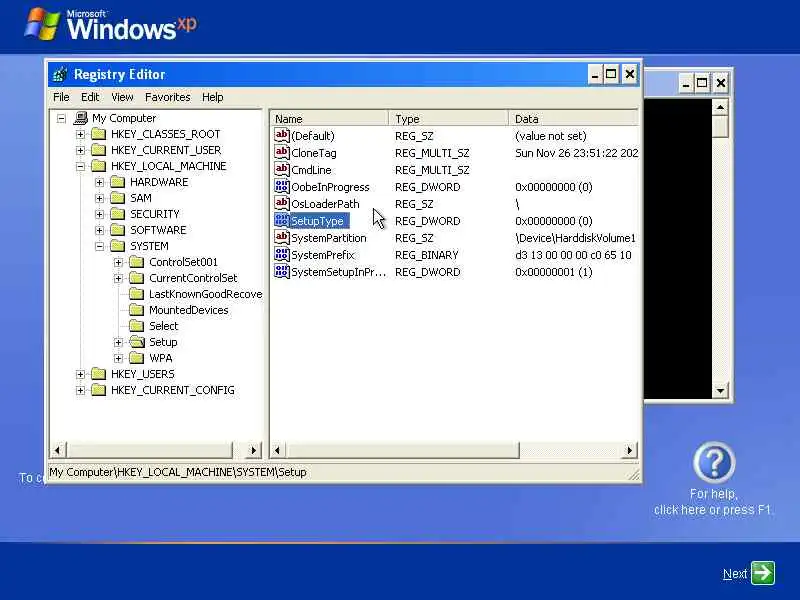800x600 pixels.
Task: Collapse the My Computer tree node
Action: pyautogui.click(x=62, y=118)
